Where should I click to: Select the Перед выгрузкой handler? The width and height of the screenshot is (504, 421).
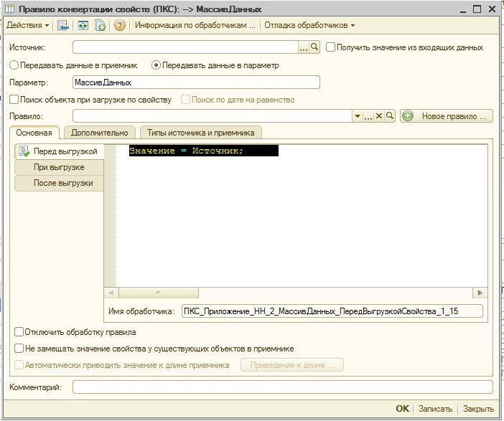point(59,151)
